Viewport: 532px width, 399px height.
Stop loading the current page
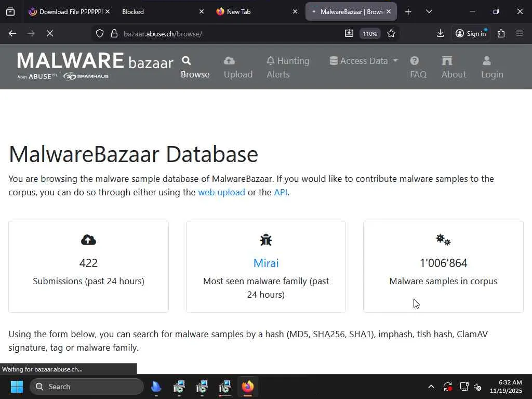coord(50,34)
